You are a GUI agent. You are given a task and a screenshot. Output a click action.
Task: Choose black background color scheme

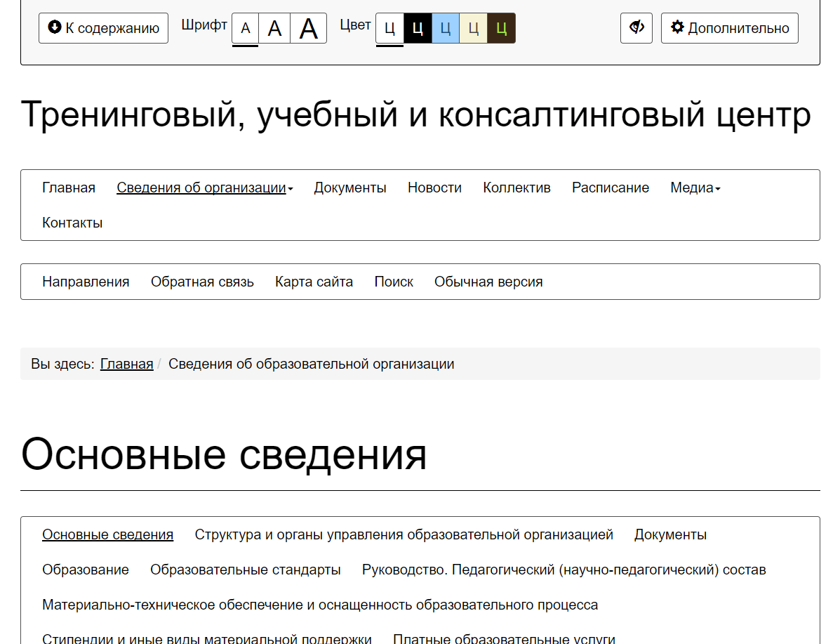coord(418,29)
